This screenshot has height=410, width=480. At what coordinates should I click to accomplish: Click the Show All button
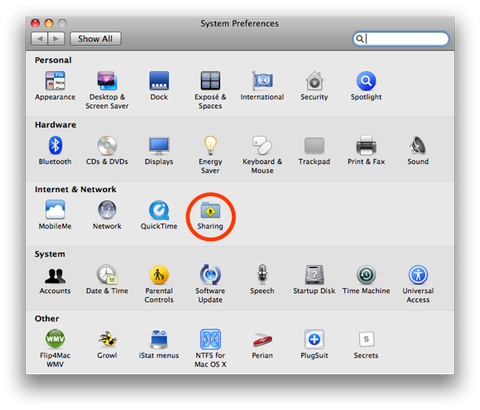[95, 39]
